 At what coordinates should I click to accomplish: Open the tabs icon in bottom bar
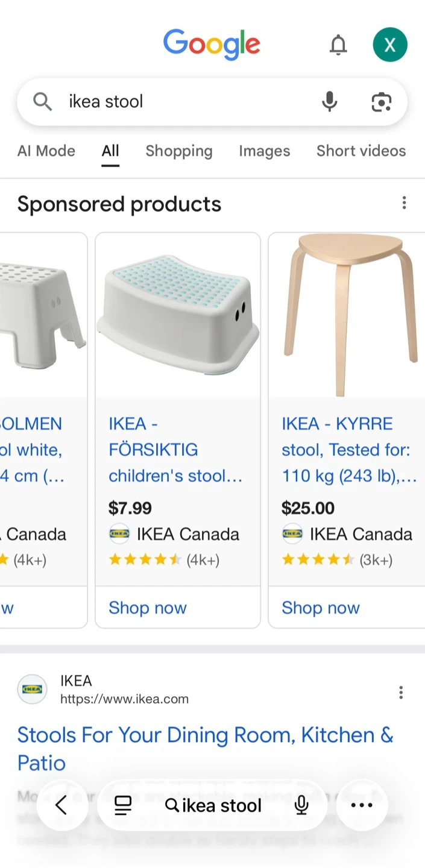pyautogui.click(x=123, y=805)
